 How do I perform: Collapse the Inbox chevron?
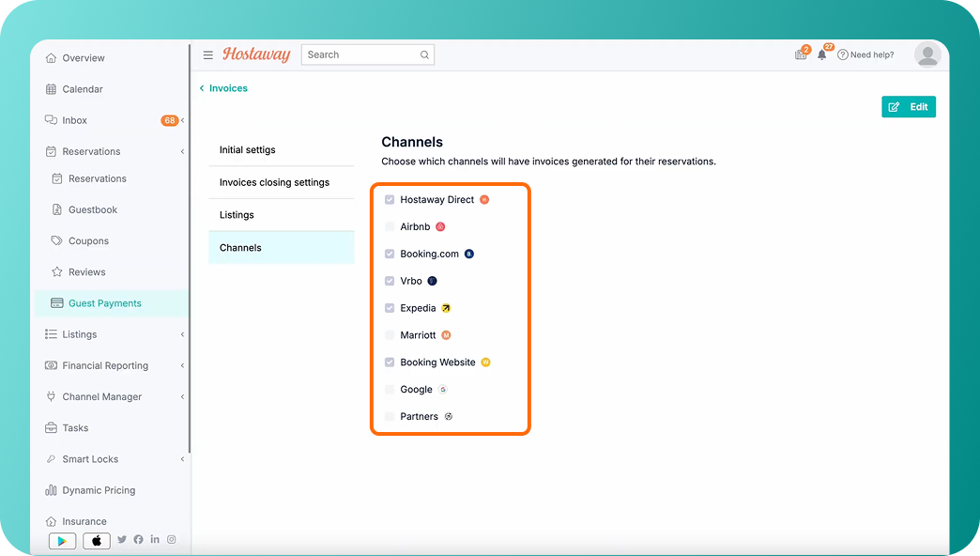[x=182, y=120]
